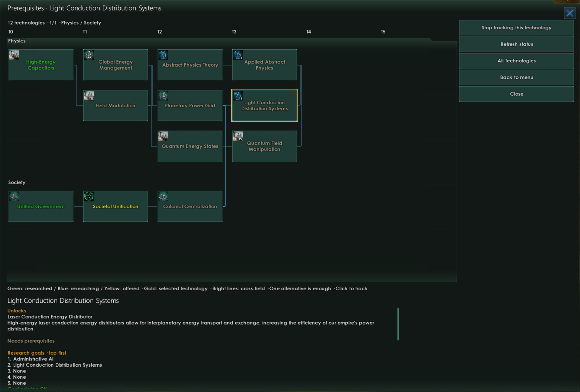The image size is (580, 392).
Task: Stop tracking this technology
Action: pyautogui.click(x=516, y=28)
